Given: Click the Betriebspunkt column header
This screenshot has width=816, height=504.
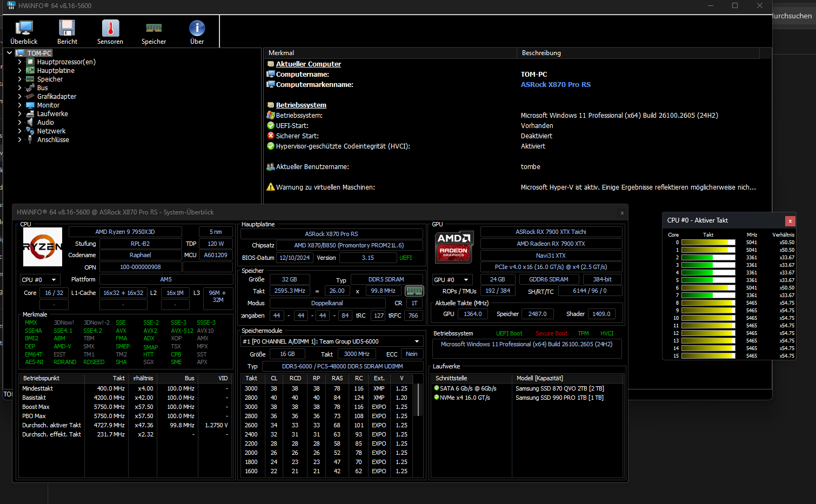Looking at the screenshot, I should (52, 378).
